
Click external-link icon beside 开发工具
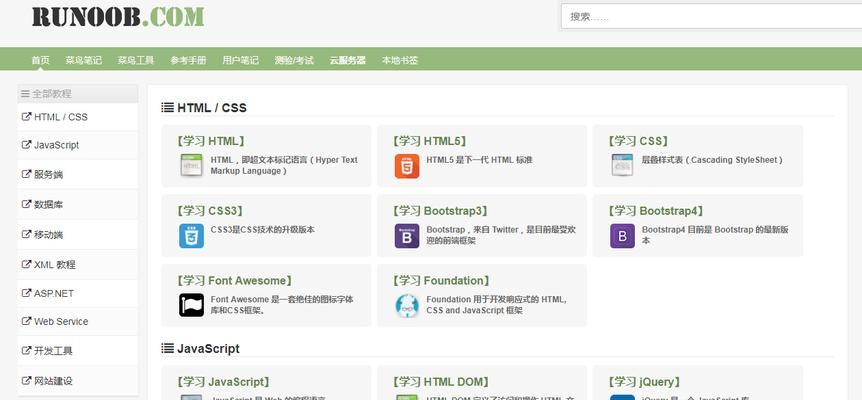coord(26,350)
